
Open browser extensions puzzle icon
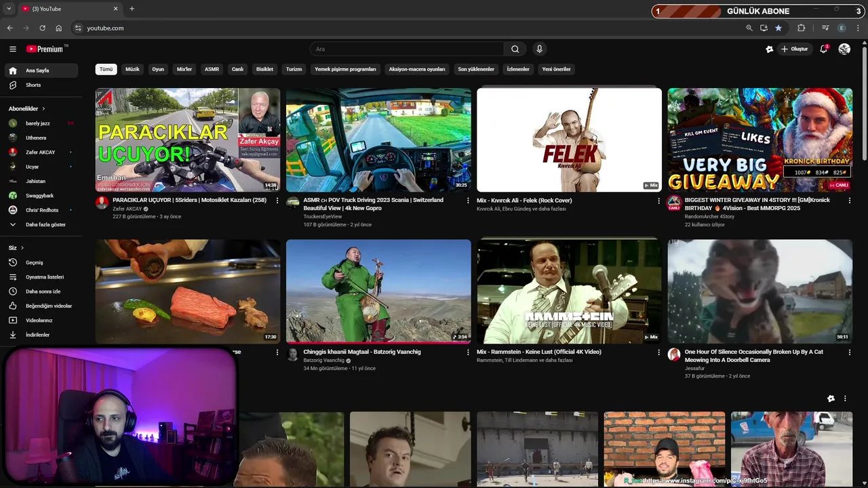click(801, 28)
